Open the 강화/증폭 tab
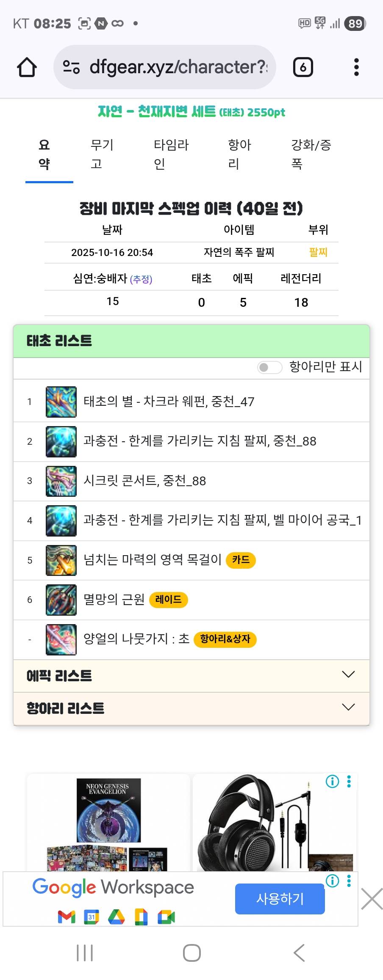Image resolution: width=383 pixels, height=980 pixels. [311, 154]
